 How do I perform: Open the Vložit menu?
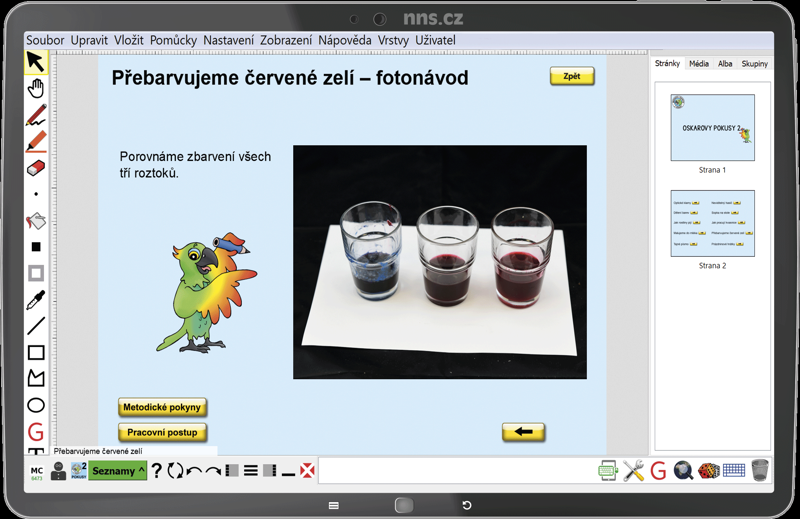click(129, 40)
